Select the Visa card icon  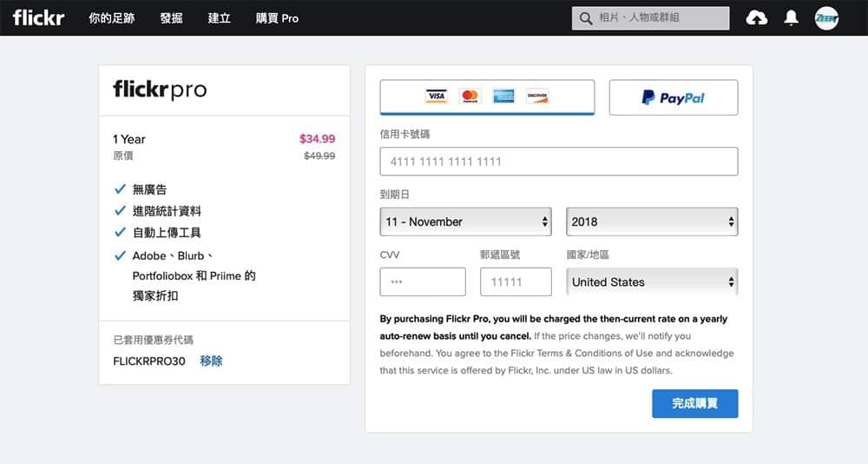click(x=437, y=96)
